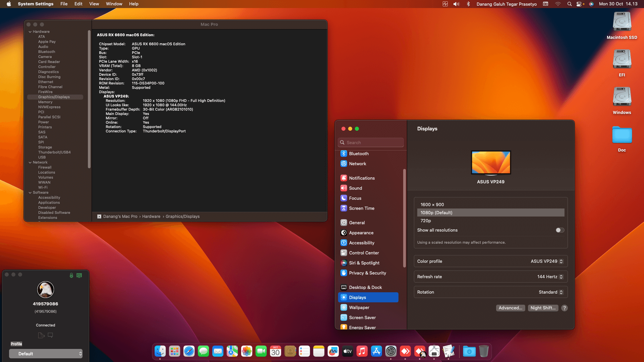The width and height of the screenshot is (644, 362).
Task: Click the System Information sidebar scrollbar
Action: click(89, 99)
